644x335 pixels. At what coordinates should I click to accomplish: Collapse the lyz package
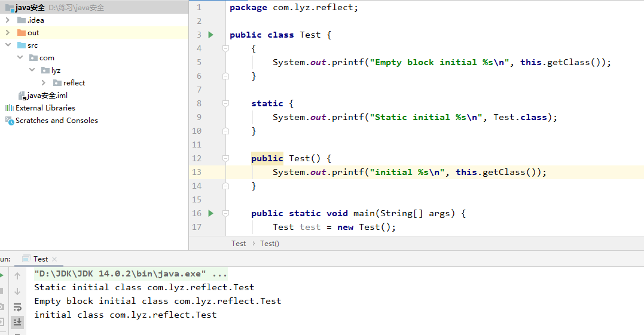pyautogui.click(x=32, y=70)
